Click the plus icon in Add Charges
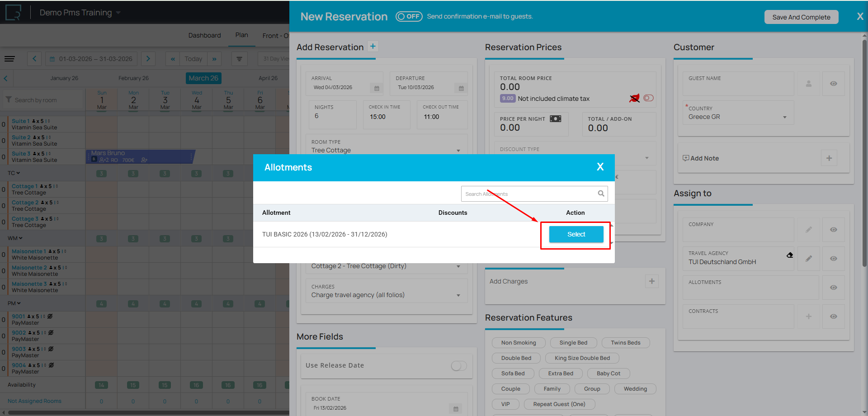This screenshot has height=416, width=868. [651, 281]
